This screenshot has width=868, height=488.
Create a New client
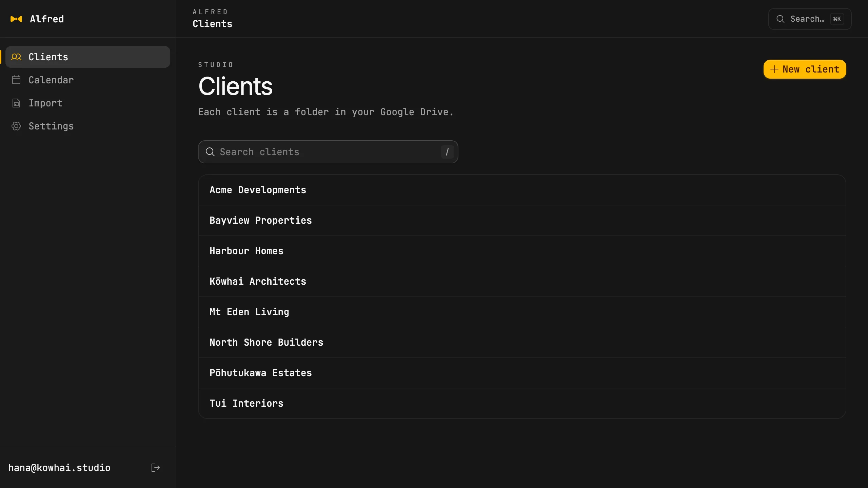tap(805, 69)
